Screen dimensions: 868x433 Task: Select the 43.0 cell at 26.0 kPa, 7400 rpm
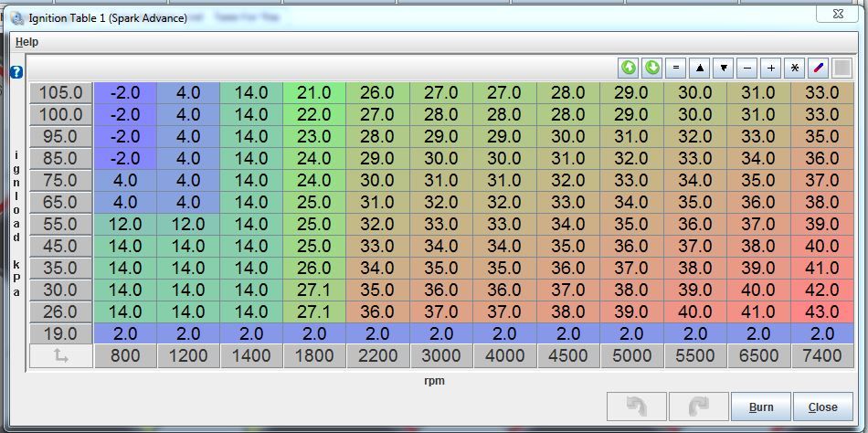(x=821, y=312)
